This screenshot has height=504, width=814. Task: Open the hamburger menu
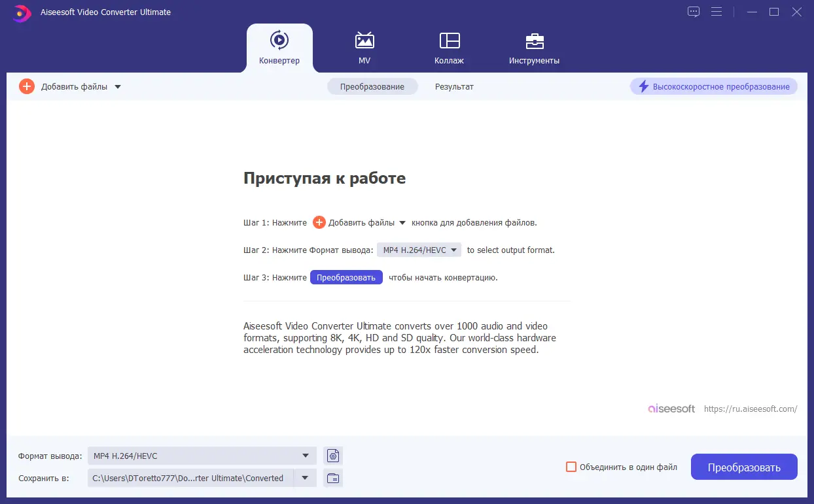(717, 11)
